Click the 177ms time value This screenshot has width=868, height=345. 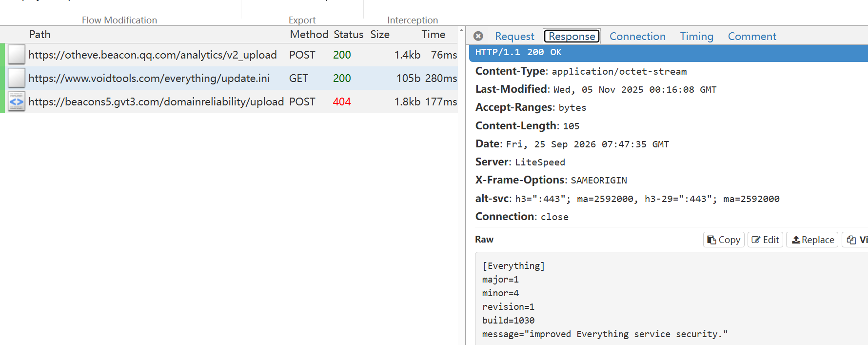441,101
